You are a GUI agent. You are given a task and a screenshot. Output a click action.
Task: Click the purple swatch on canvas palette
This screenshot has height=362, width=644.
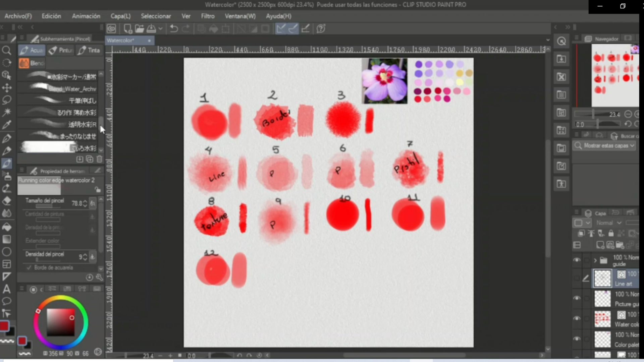point(419,64)
